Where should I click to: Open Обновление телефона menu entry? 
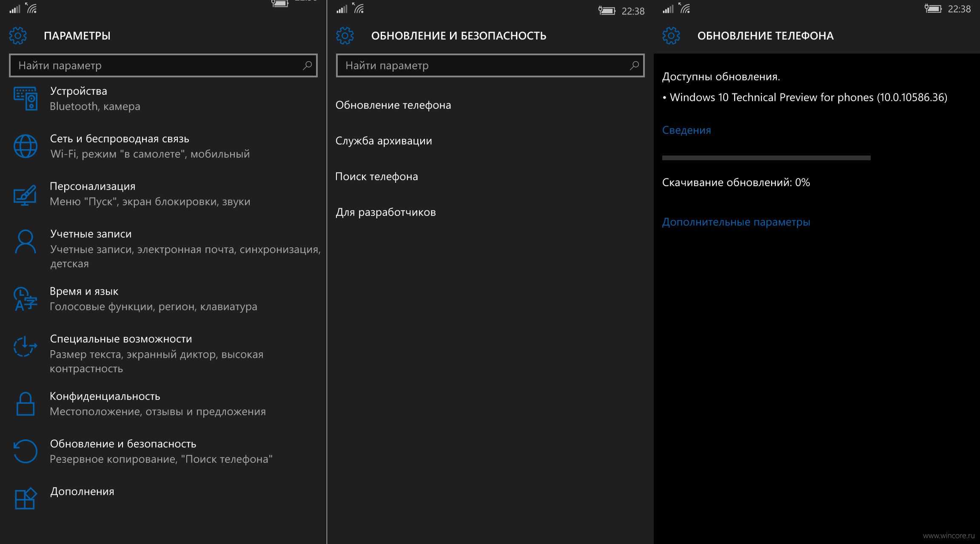point(393,105)
